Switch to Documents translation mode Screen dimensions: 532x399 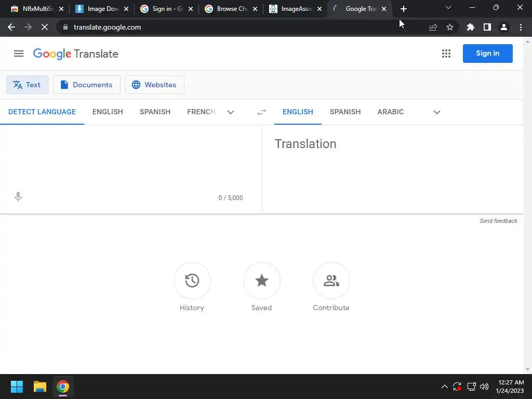coord(87,85)
